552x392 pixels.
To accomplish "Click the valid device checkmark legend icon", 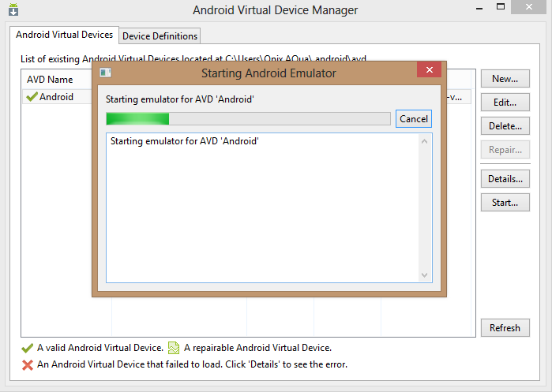I will pyautogui.click(x=27, y=348).
